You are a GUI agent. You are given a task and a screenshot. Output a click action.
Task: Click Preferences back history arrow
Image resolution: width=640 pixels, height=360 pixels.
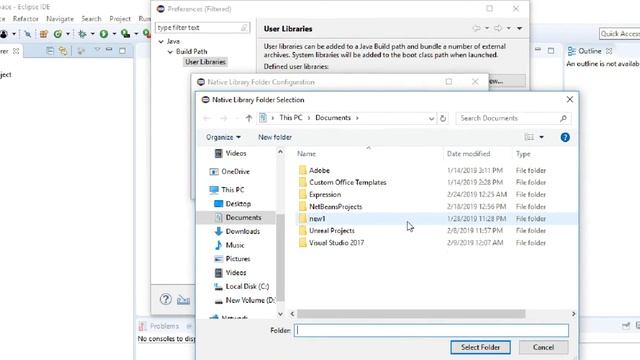[476, 28]
